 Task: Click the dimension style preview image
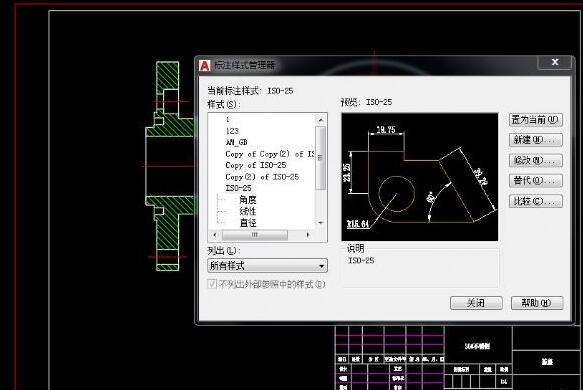coord(419,177)
